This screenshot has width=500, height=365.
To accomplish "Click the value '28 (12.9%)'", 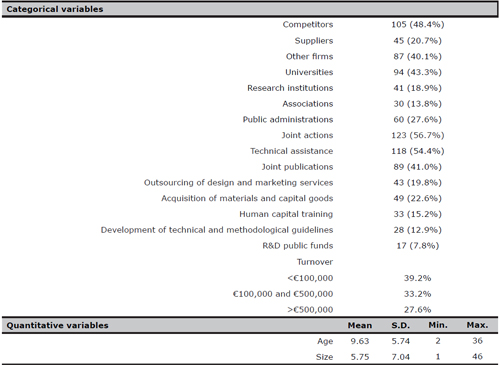I will tap(417, 230).
